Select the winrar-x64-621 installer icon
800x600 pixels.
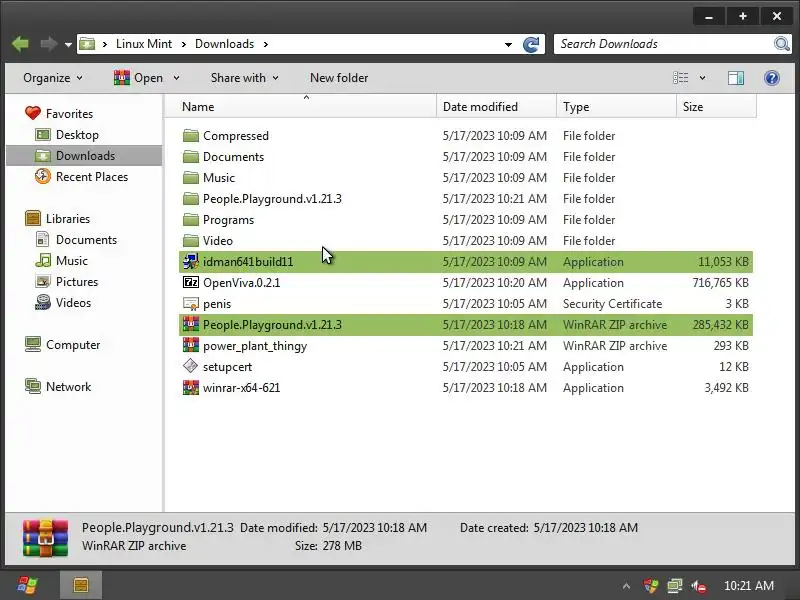[x=191, y=387]
